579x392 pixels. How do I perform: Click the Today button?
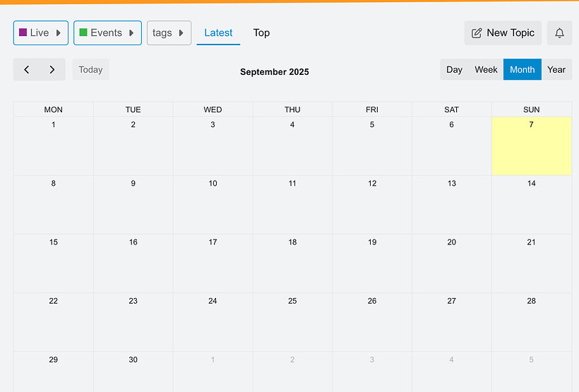pyautogui.click(x=90, y=69)
